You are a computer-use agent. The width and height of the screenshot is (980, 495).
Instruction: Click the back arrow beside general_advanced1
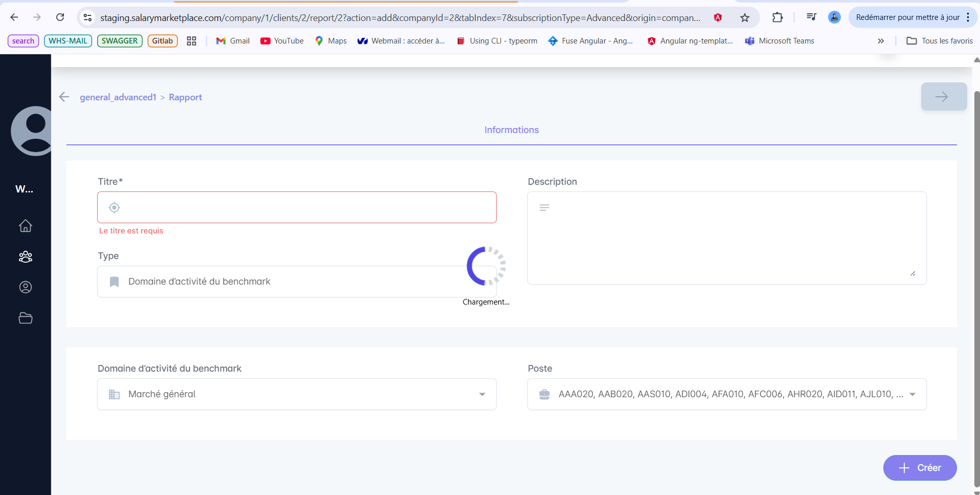64,97
